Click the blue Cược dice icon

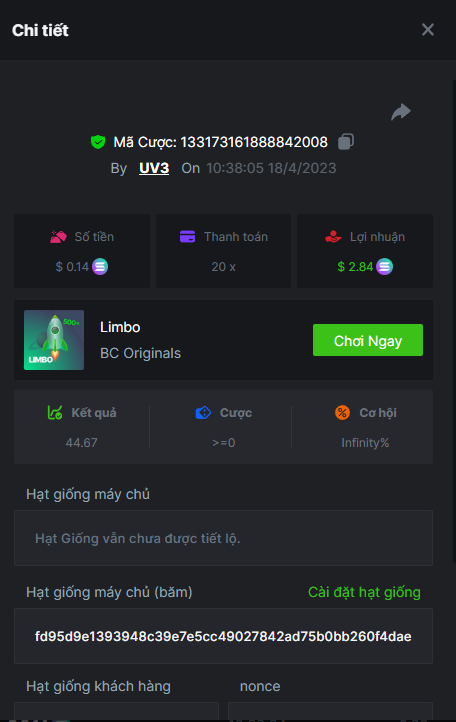203,413
